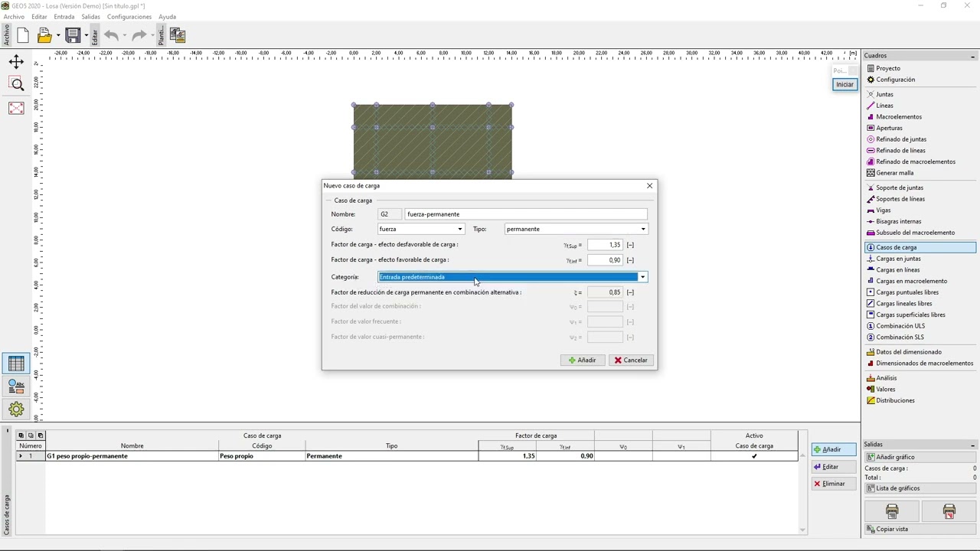980x551 pixels.
Task: Click the Copiar vista button
Action: tap(920, 529)
